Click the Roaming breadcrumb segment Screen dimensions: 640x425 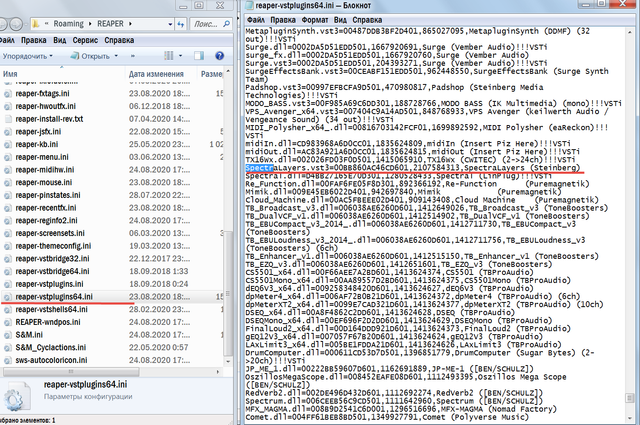click(68, 24)
